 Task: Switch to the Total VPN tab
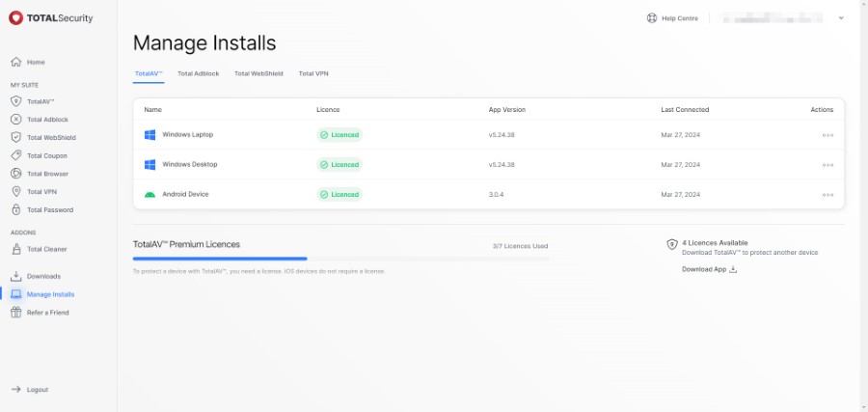pos(313,73)
